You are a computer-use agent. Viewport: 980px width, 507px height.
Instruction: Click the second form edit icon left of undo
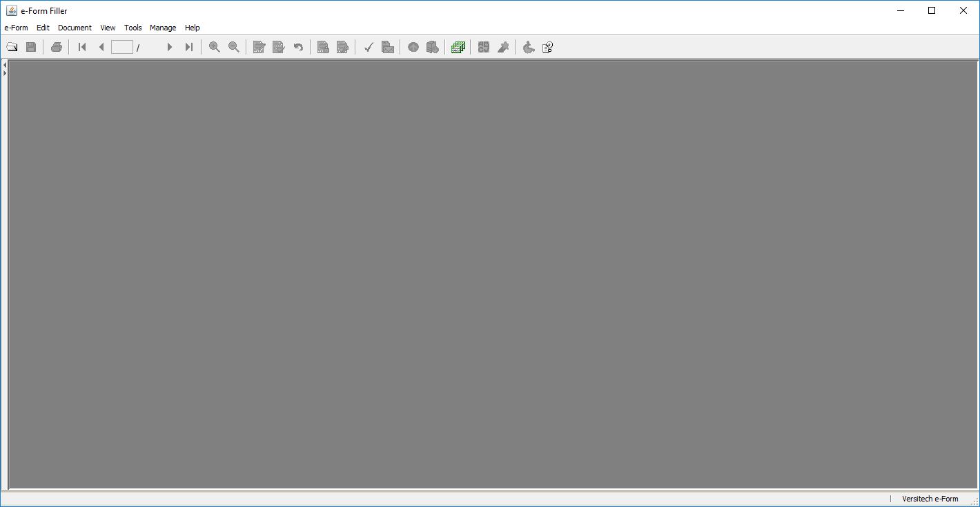point(279,47)
